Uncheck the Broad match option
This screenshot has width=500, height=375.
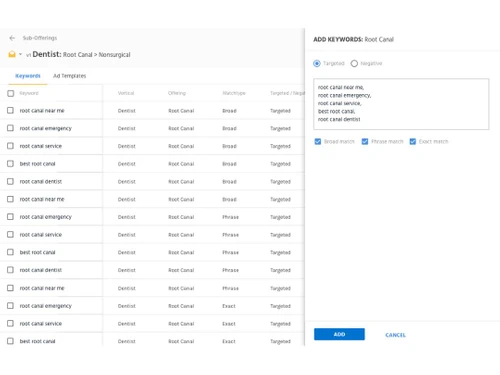[x=318, y=142]
